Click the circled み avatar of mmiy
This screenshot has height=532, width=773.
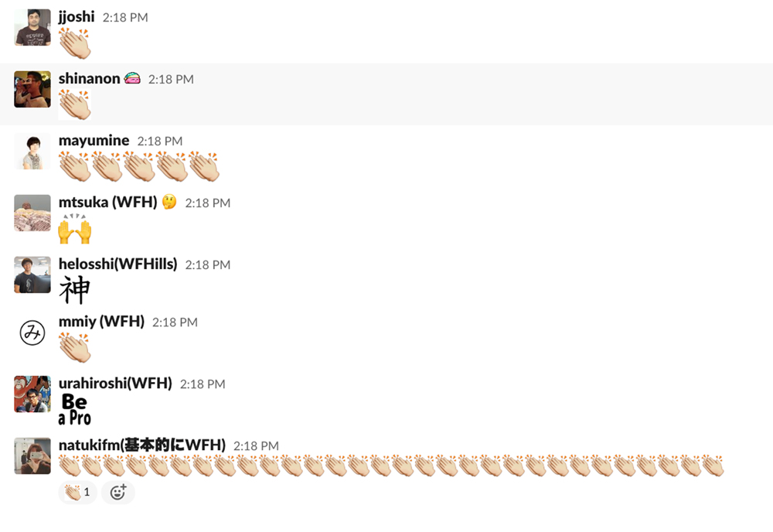(32, 332)
